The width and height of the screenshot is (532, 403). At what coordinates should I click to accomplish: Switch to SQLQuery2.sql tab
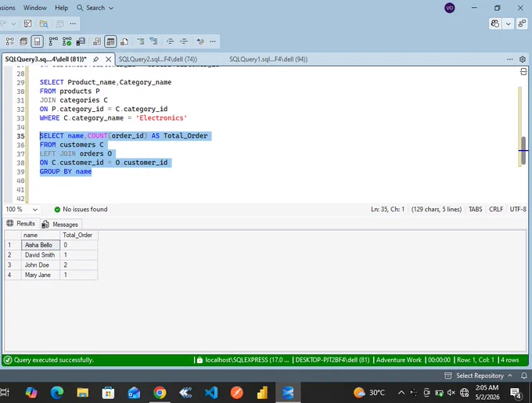158,59
